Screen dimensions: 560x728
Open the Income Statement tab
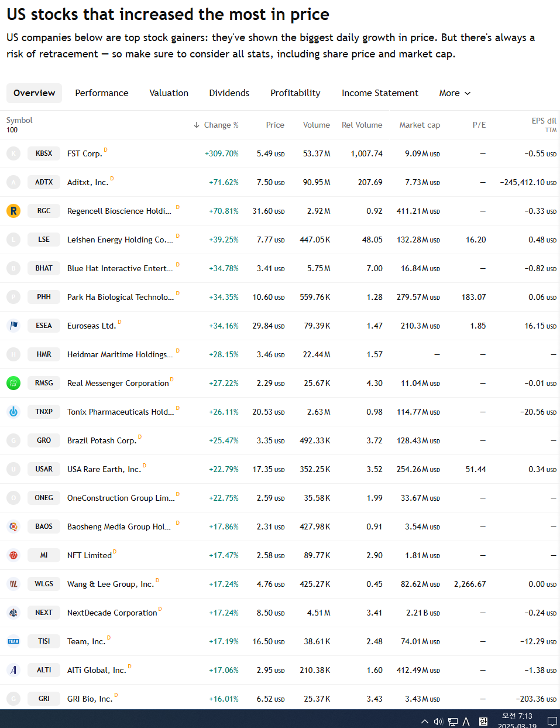point(380,93)
